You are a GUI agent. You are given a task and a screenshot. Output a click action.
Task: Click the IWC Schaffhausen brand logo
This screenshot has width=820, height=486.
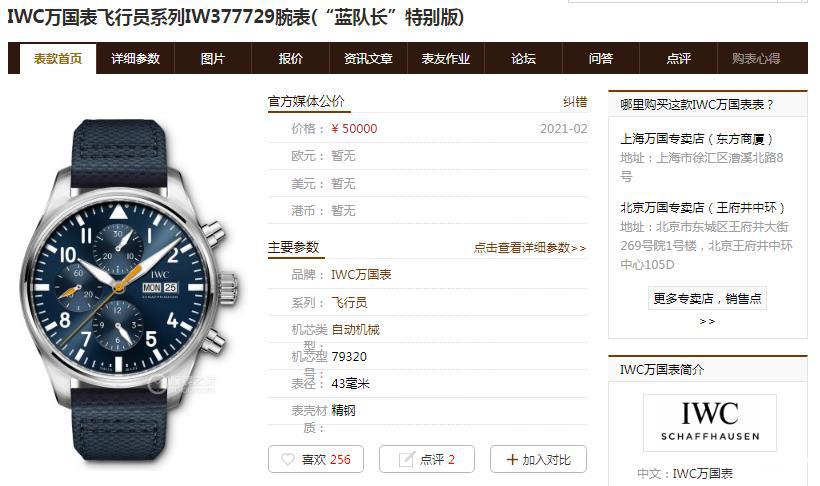click(710, 423)
